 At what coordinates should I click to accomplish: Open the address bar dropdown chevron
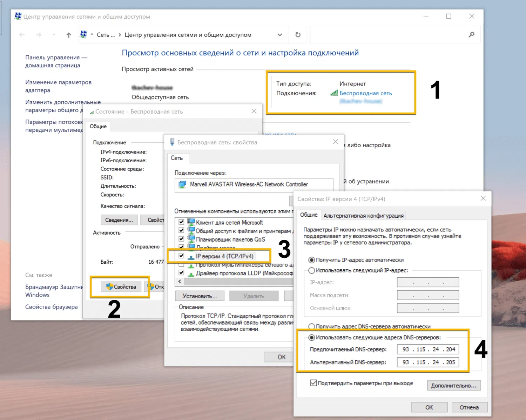(280, 35)
